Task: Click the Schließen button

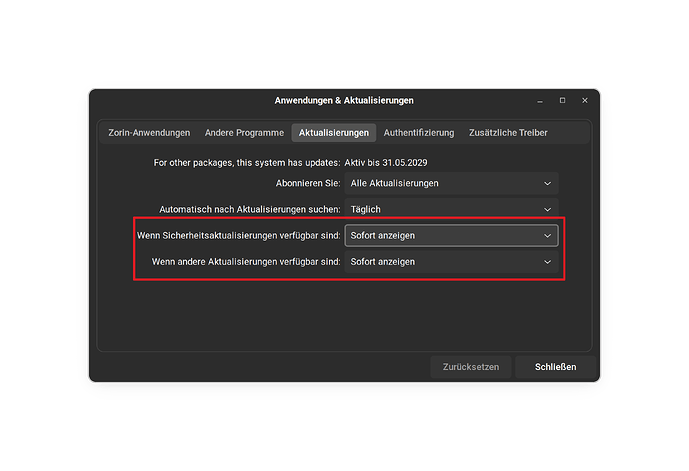Action: 555,367
